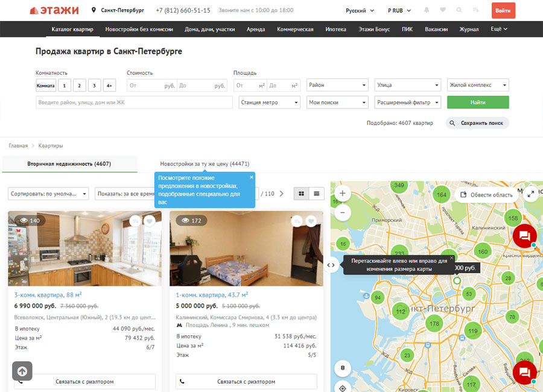Toggle the 4+ rooms filter button
Viewport: 543px width, 392px height.
coord(109,85)
